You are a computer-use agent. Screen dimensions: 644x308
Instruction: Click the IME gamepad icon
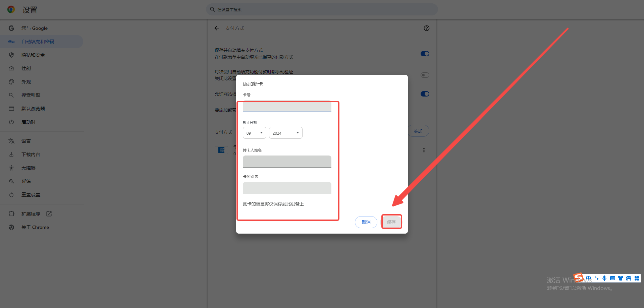click(629, 278)
